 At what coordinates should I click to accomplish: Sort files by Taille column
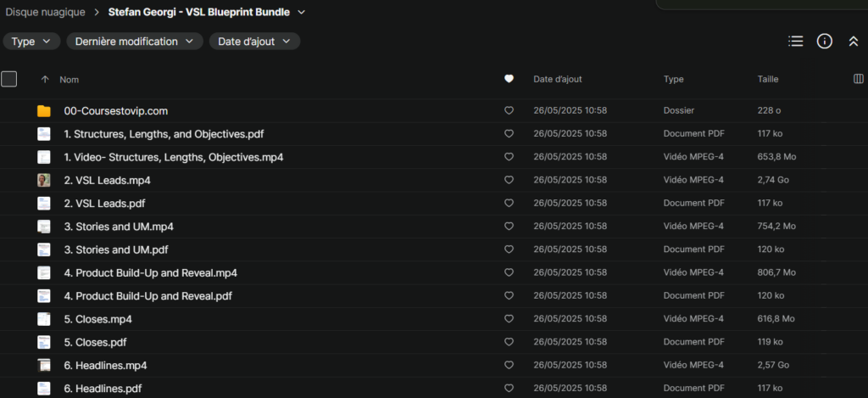click(x=768, y=79)
